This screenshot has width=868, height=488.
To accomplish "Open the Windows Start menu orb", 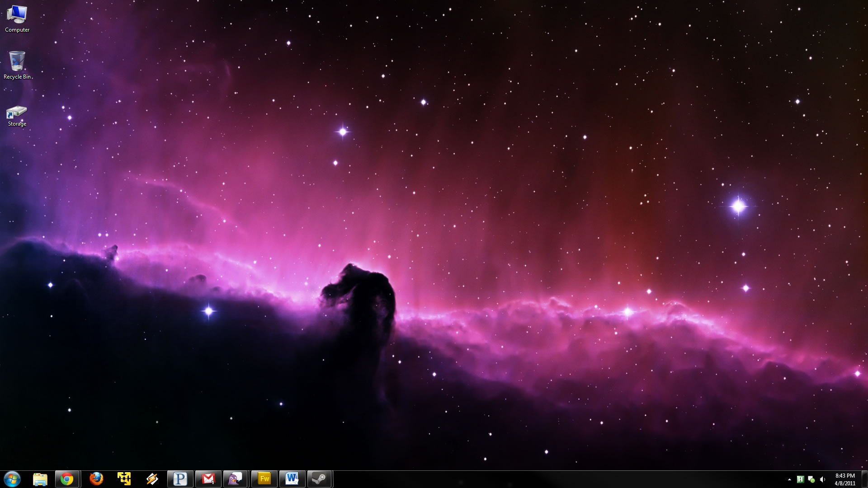I will 12,479.
